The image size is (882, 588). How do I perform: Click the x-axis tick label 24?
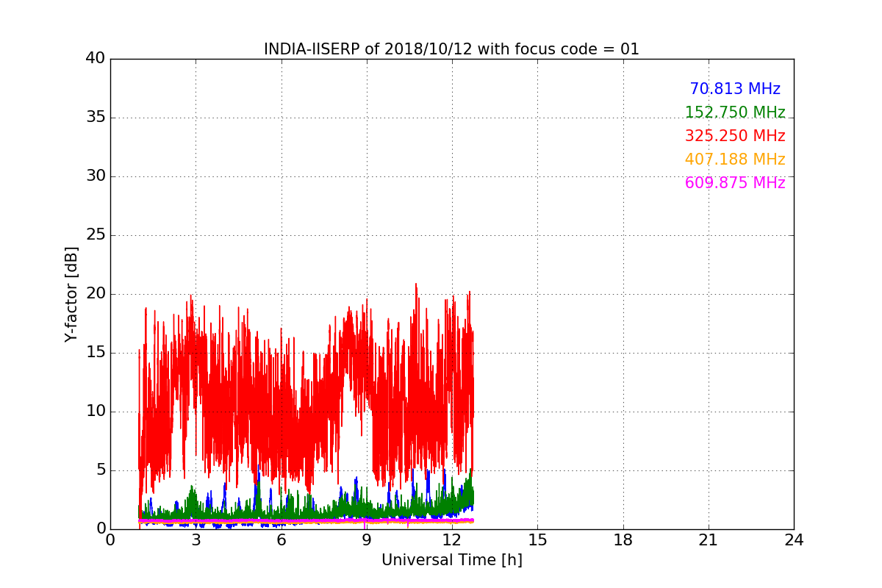click(x=794, y=539)
